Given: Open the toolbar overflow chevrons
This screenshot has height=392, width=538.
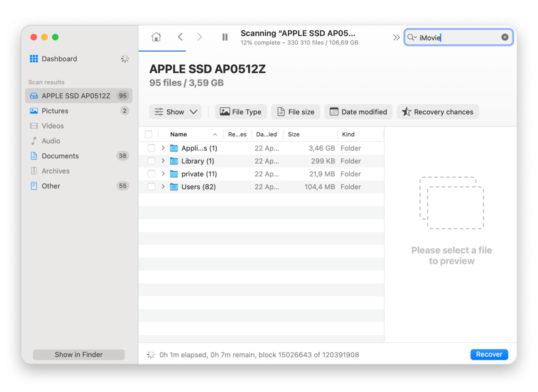Looking at the screenshot, I should point(396,37).
